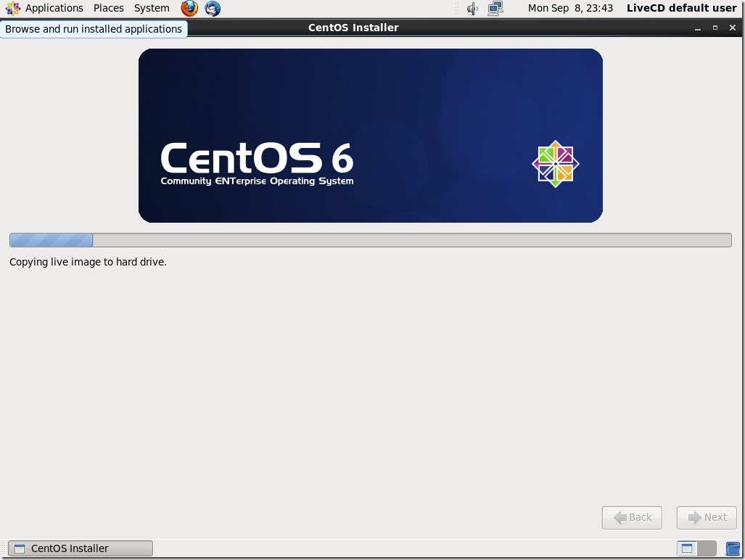Click the network connection icon
This screenshot has width=745, height=560.
[x=495, y=9]
